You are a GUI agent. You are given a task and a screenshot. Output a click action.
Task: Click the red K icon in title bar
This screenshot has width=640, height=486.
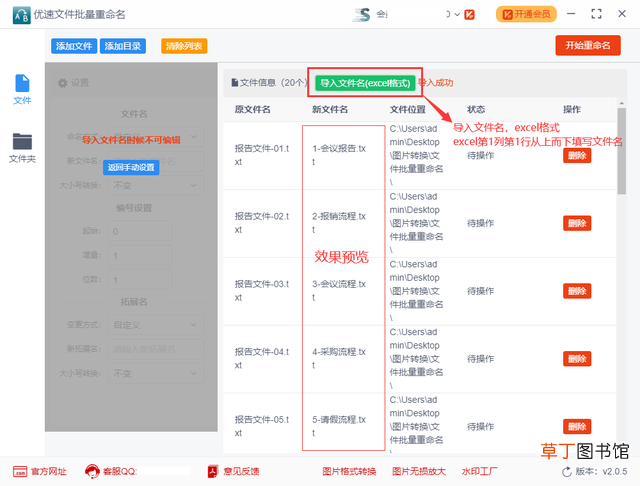coord(469,15)
